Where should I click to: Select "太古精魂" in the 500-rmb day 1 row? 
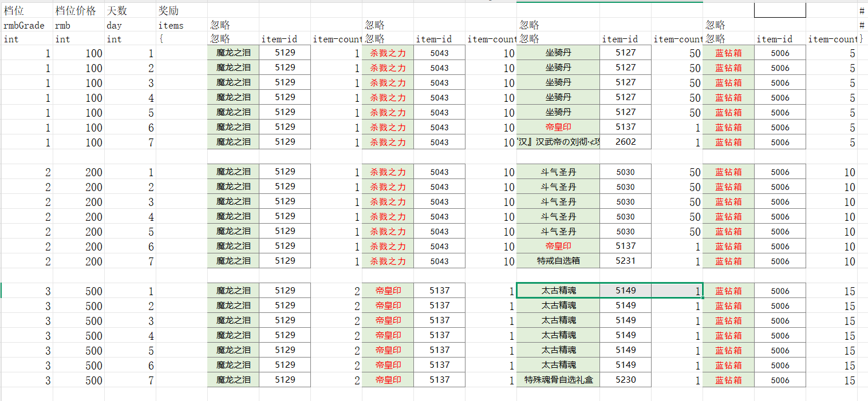(558, 291)
